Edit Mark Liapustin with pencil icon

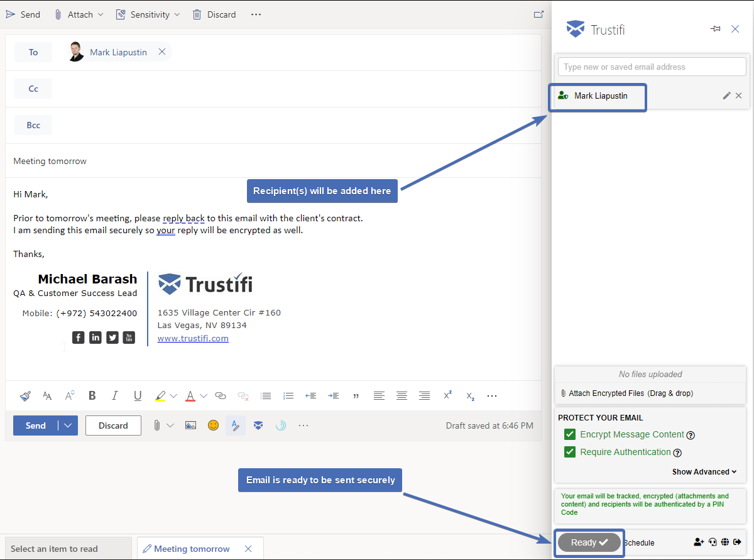click(x=727, y=96)
